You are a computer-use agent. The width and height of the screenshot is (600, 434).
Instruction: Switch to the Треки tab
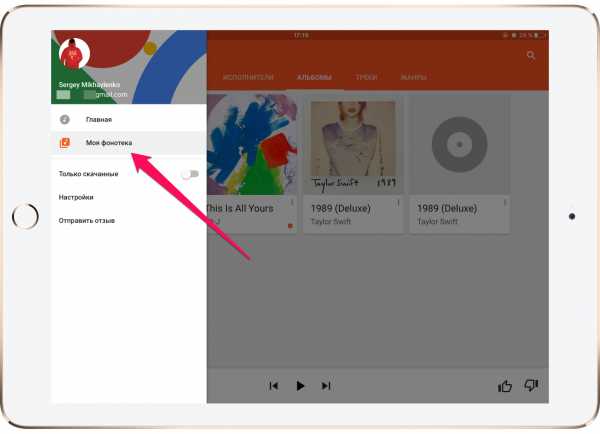click(367, 77)
